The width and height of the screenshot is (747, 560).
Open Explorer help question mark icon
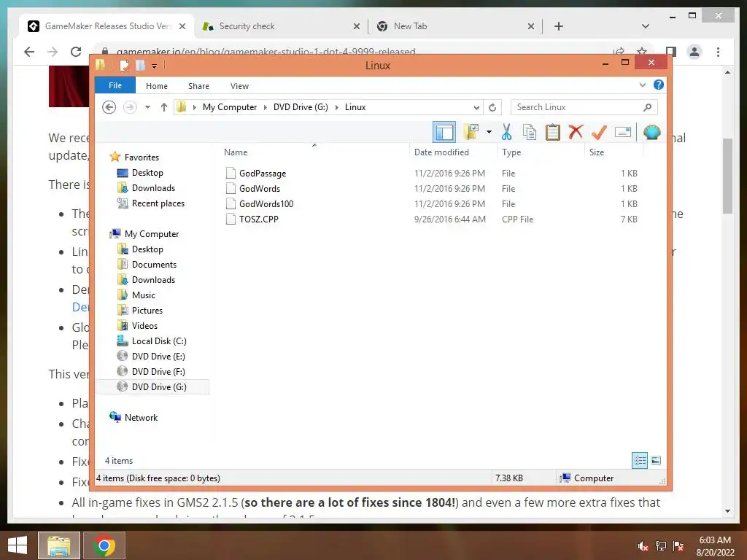pos(659,85)
